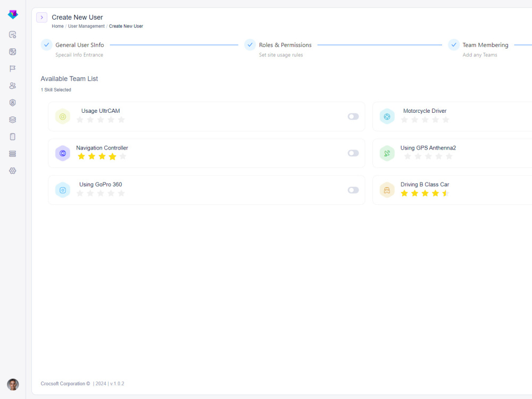Image resolution: width=532 pixels, height=399 pixels.
Task: Rate Usage UltrCAM three stars
Action: click(x=101, y=120)
